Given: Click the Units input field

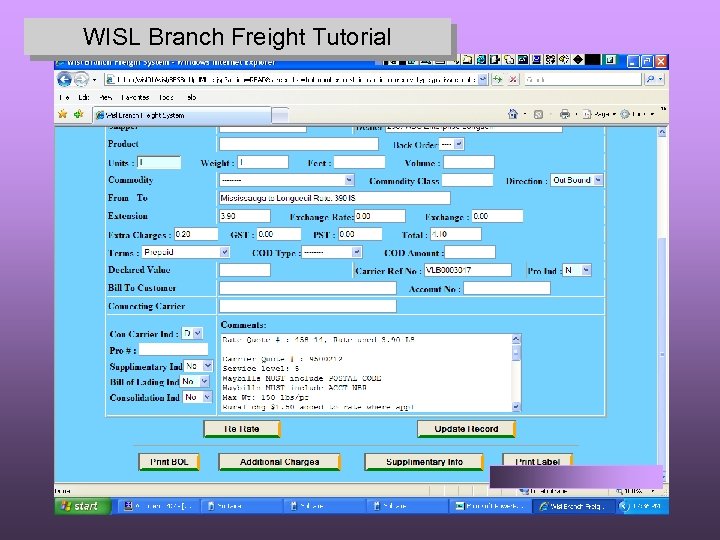Looking at the screenshot, I should [159, 163].
